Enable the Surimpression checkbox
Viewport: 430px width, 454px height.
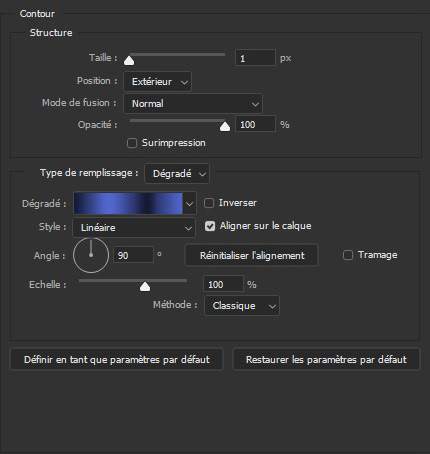(x=132, y=143)
